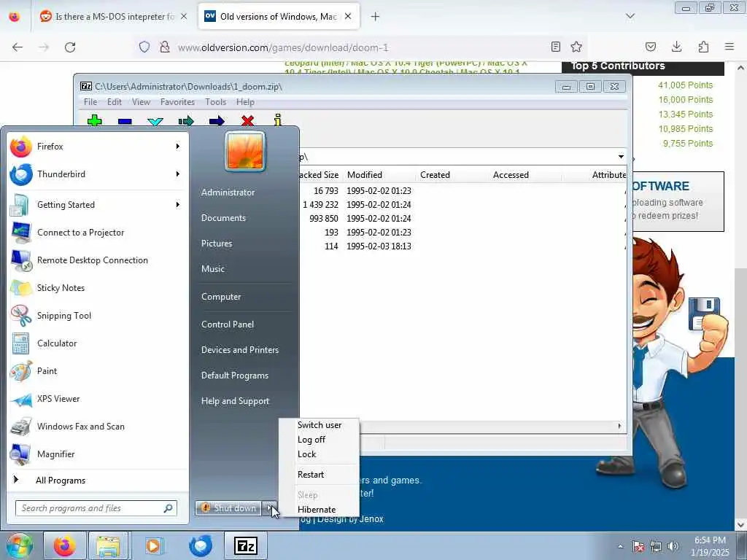
Task: Open the 7-Zip View menu
Action: (141, 102)
